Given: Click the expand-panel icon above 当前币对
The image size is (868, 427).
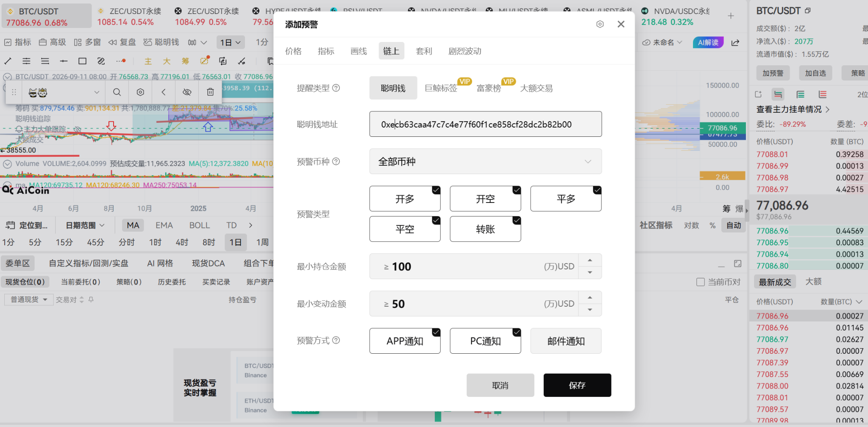Looking at the screenshot, I should click(737, 263).
